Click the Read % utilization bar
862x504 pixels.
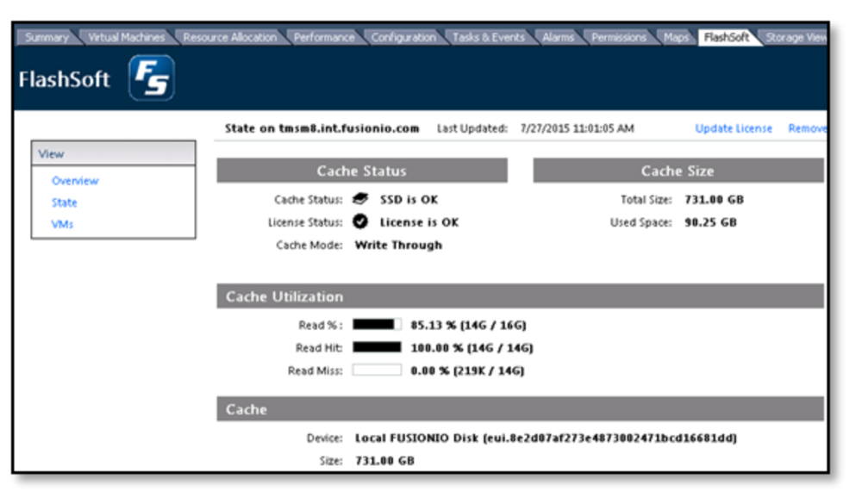(x=377, y=324)
